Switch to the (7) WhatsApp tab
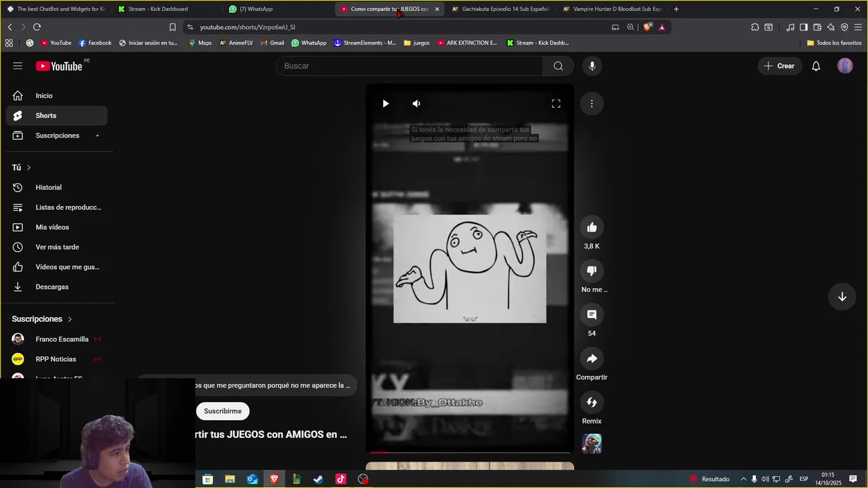 278,9
